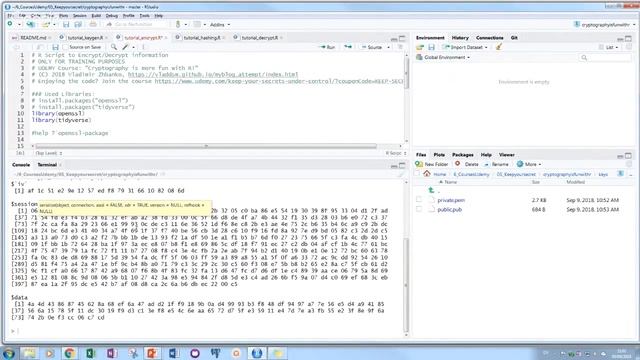Click the console vertical scrollbar
This screenshot has height=360, width=640.
tap(406, 286)
